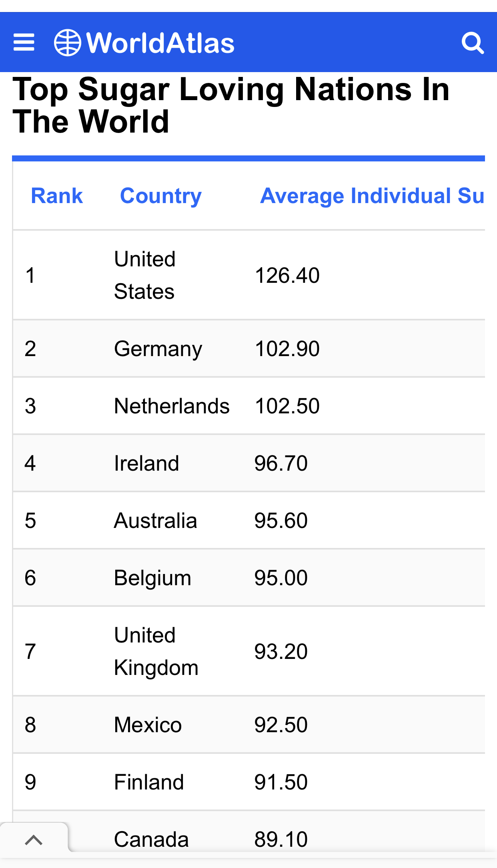This screenshot has height=868, width=497.
Task: Select the Netherlands country cell
Action: coord(172,406)
